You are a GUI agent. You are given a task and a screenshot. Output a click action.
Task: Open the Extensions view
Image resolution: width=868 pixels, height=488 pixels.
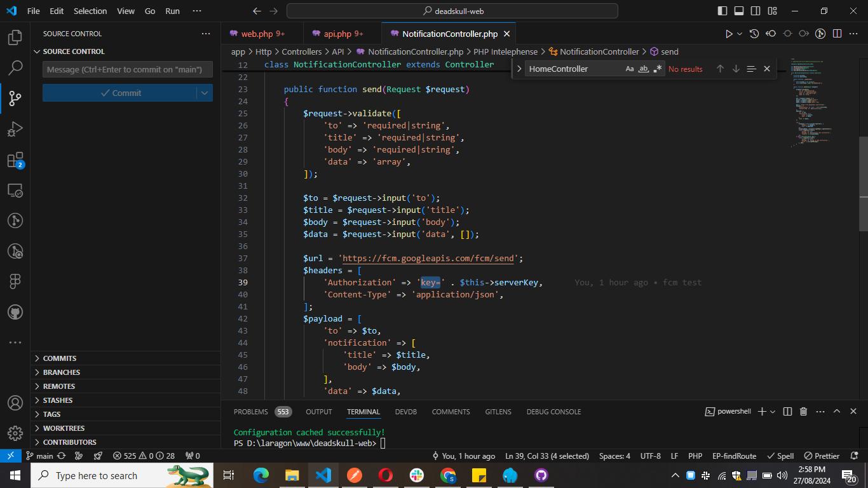[15, 160]
